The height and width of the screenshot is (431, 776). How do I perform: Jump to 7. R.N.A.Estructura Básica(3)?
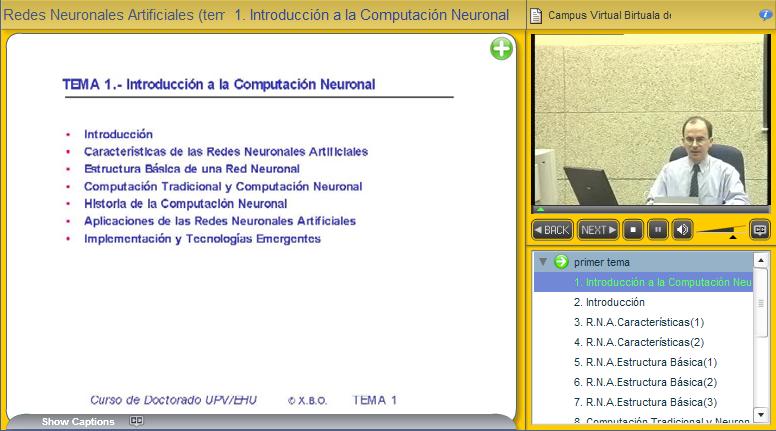[x=645, y=402]
